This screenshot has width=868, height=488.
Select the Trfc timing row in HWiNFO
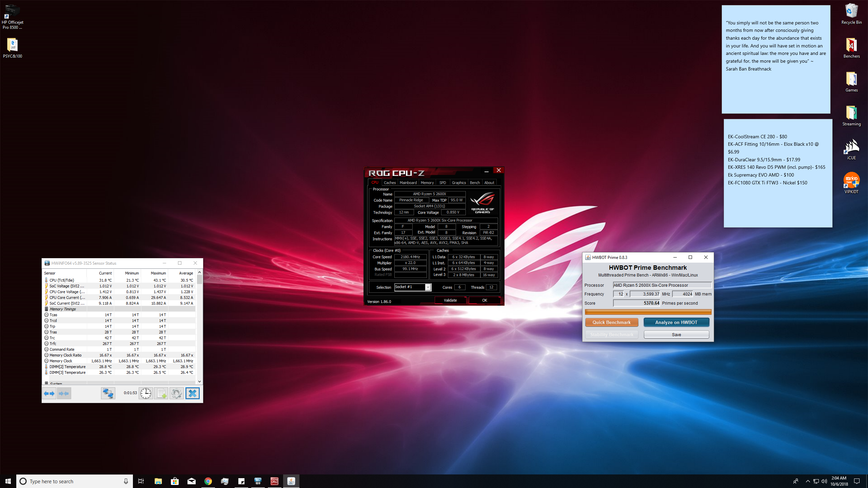point(119,344)
